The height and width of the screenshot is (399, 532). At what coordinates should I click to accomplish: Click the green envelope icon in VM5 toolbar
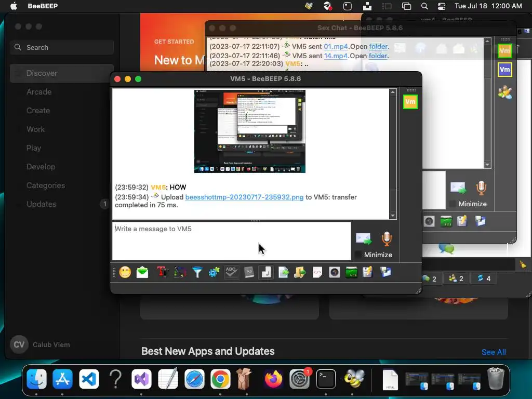coord(142,272)
